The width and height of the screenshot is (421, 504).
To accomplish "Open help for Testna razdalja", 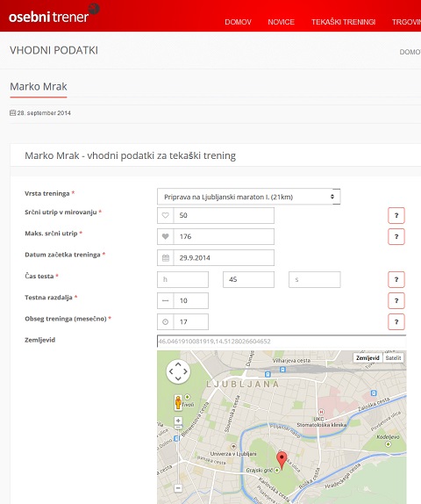I will click(x=396, y=300).
